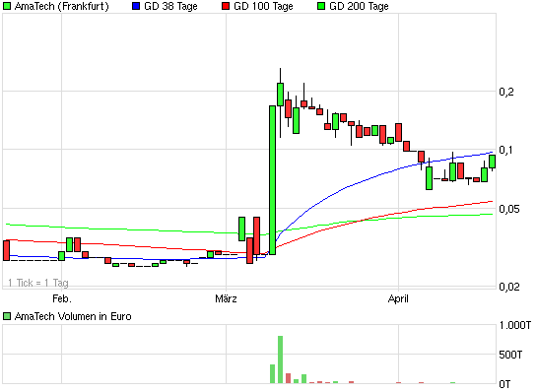Click the '0T' volume axis value

pyautogui.click(x=504, y=384)
